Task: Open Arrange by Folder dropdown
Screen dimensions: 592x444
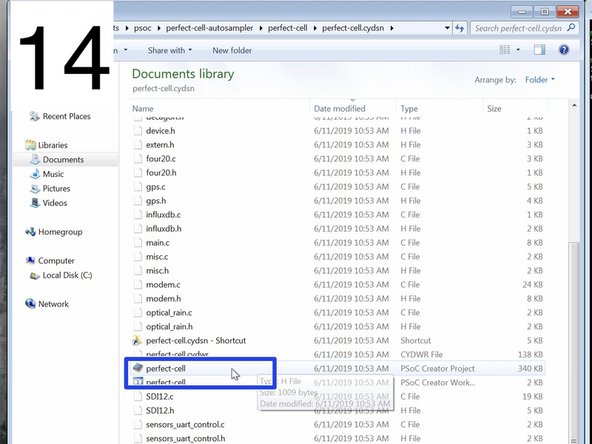Action: click(540, 80)
